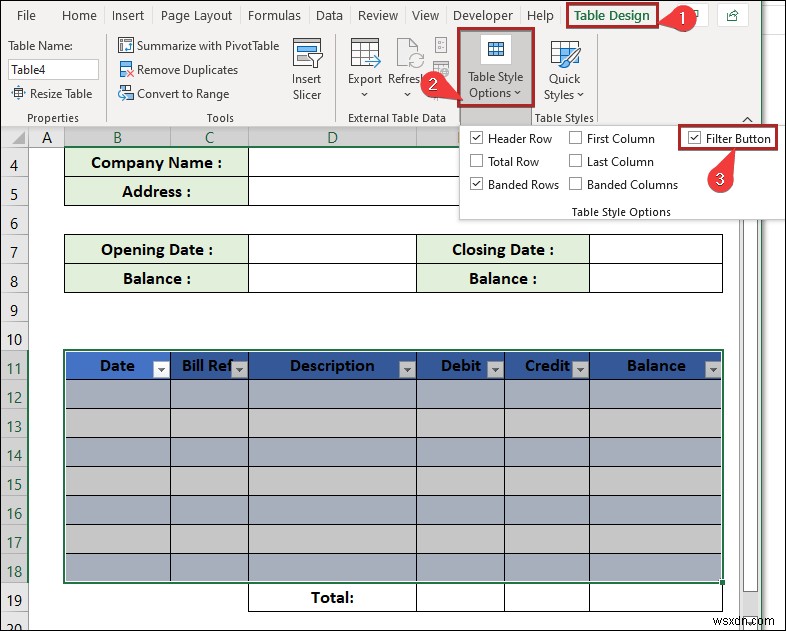The image size is (786, 631).
Task: Open the Balance column filter dropdown
Action: (713, 369)
